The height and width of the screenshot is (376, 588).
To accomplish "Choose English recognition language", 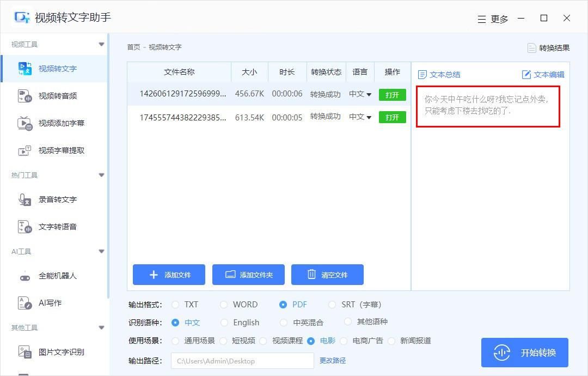I will pos(224,323).
